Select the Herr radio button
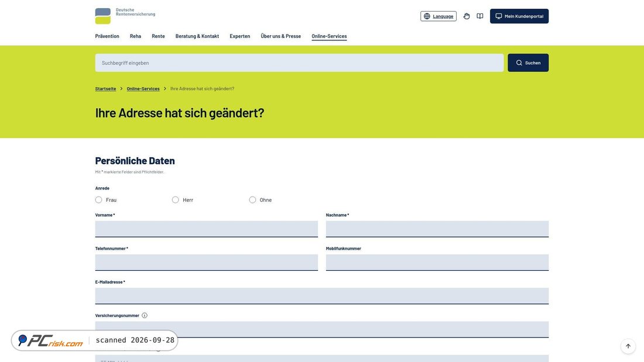The height and width of the screenshot is (362, 644). point(176,200)
